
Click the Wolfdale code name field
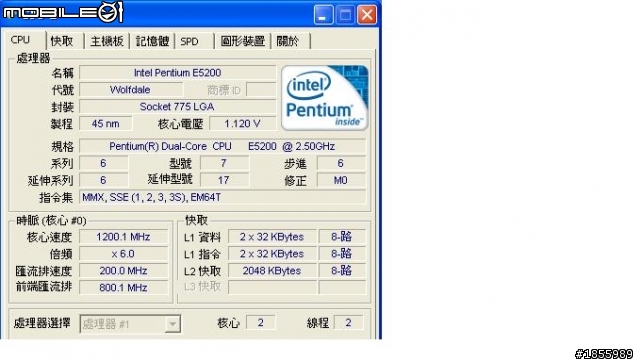(130, 90)
